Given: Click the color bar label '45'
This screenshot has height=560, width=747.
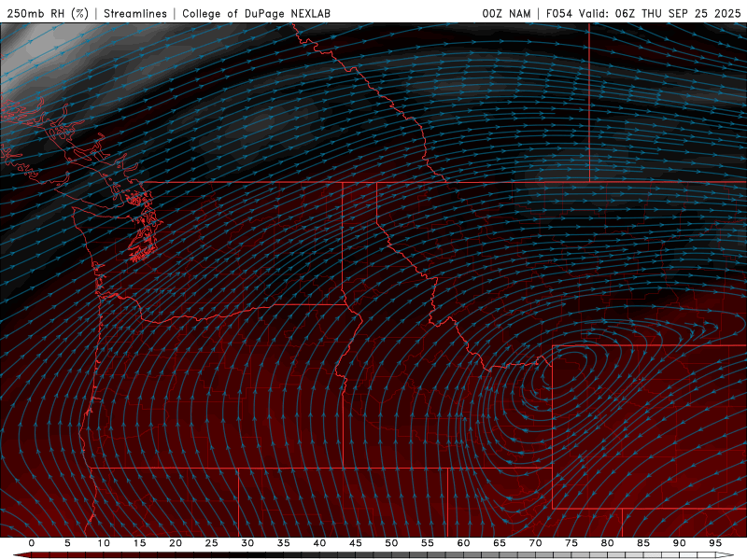Looking at the screenshot, I should pos(356,543).
